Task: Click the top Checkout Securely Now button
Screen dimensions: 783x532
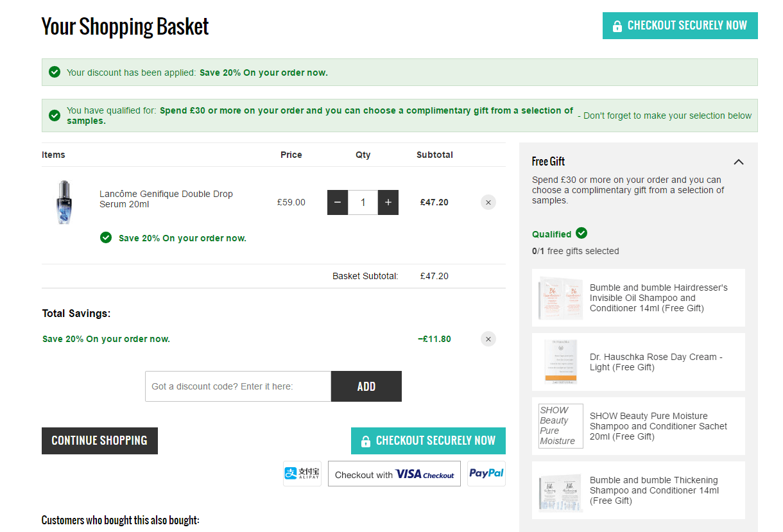Action: [x=680, y=26]
